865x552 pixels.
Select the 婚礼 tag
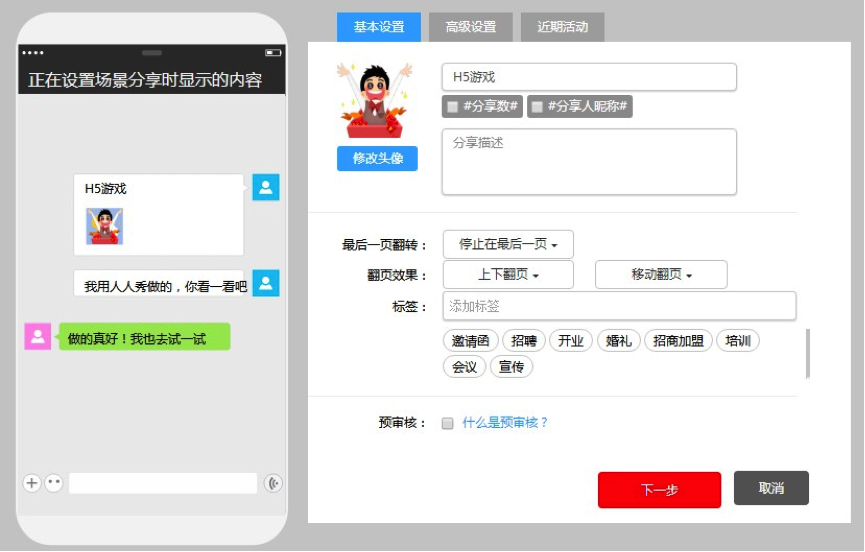point(618,341)
